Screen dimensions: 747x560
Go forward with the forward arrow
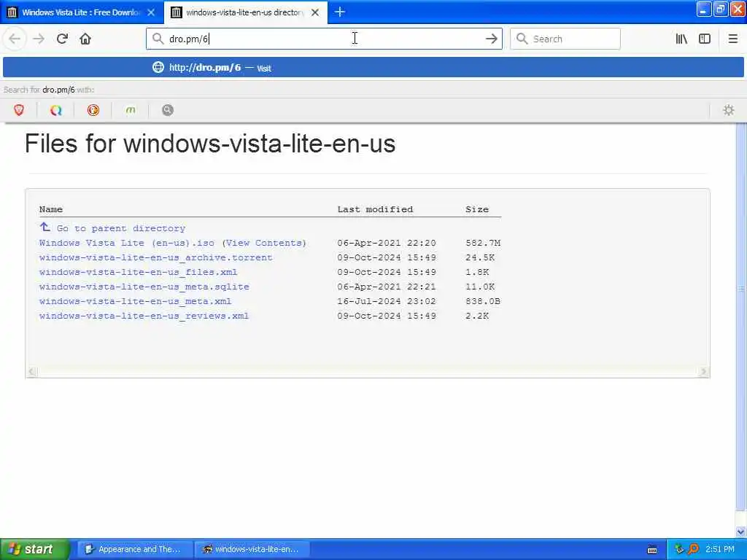pyautogui.click(x=39, y=39)
